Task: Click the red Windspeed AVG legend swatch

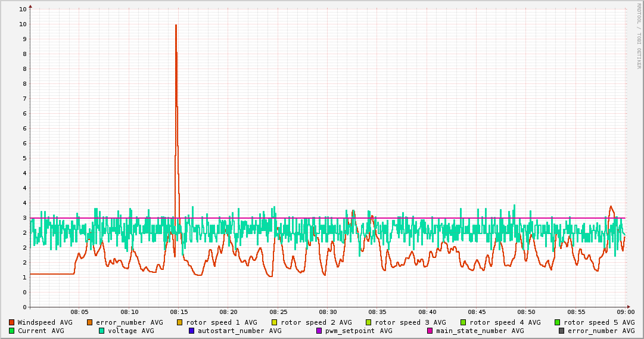Action: tap(11, 322)
